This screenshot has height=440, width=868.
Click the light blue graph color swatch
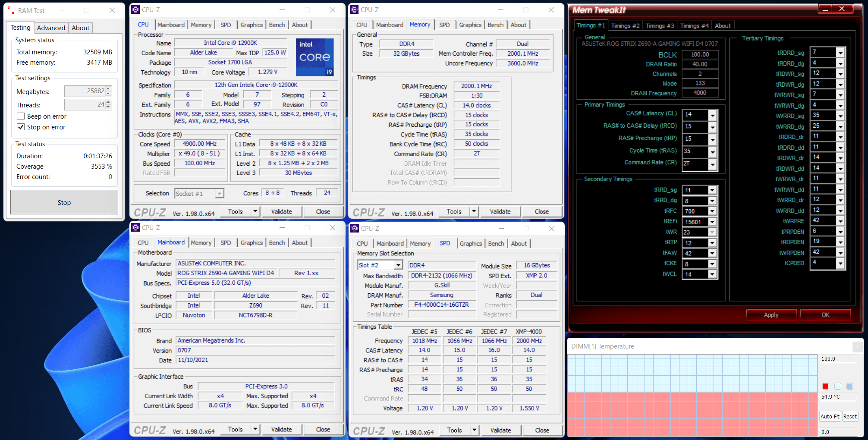click(x=837, y=386)
